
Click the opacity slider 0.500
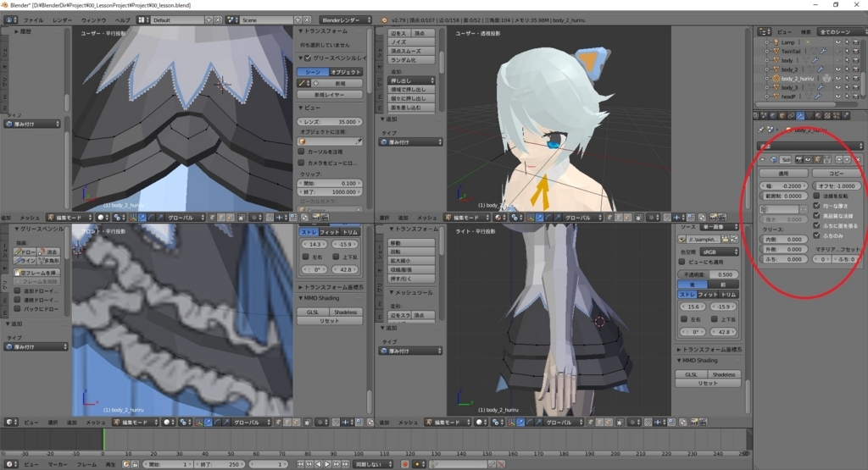[x=709, y=274]
